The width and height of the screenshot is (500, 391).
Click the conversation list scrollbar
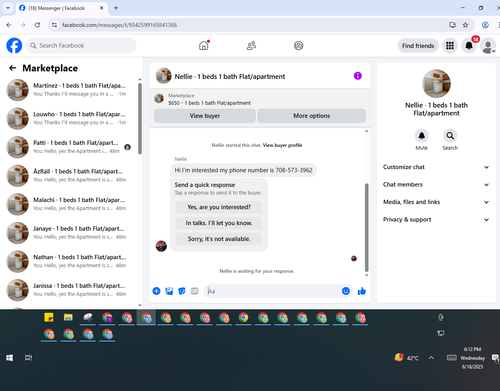[140, 118]
